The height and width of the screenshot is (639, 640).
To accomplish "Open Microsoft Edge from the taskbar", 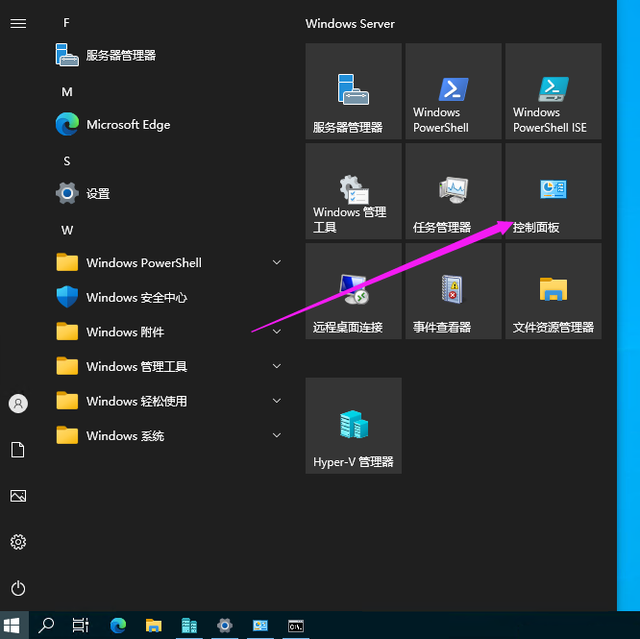I will point(118,625).
